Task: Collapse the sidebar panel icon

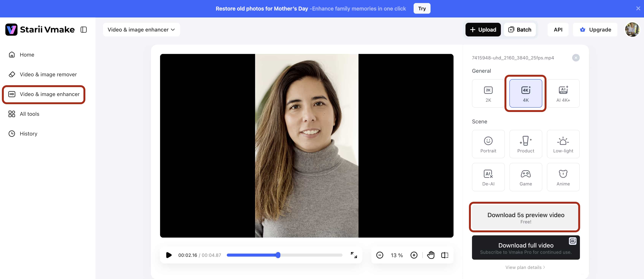Action: pyautogui.click(x=83, y=30)
